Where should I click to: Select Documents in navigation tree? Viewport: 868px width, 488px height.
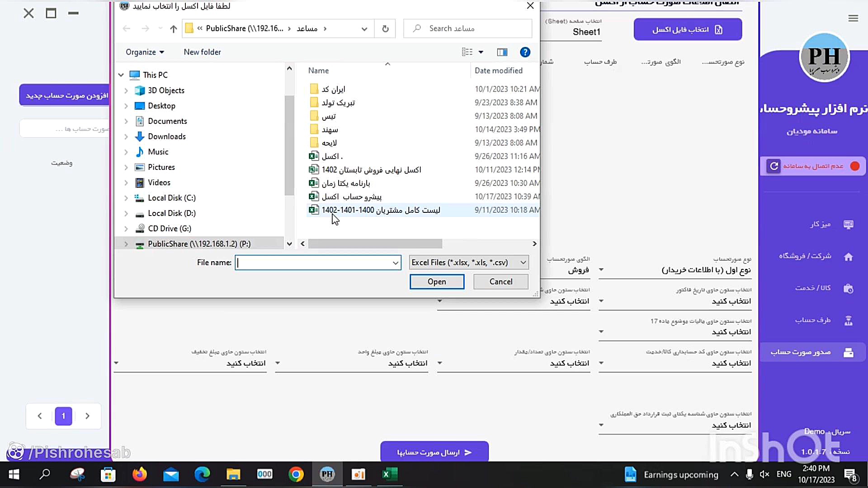point(167,121)
